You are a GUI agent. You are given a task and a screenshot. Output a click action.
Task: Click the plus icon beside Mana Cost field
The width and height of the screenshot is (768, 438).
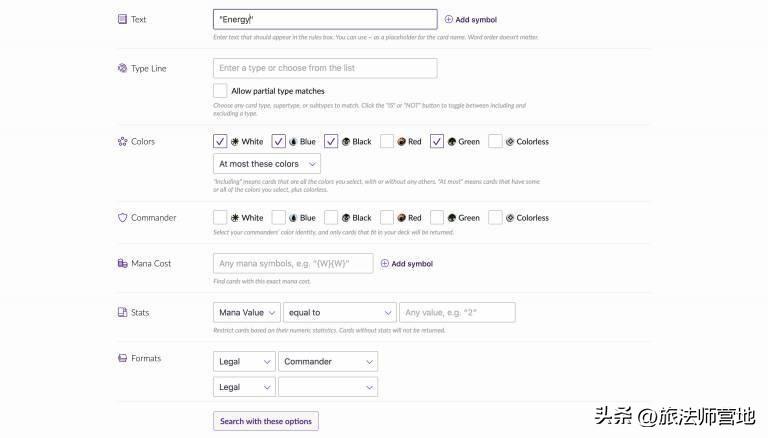pyautogui.click(x=384, y=264)
